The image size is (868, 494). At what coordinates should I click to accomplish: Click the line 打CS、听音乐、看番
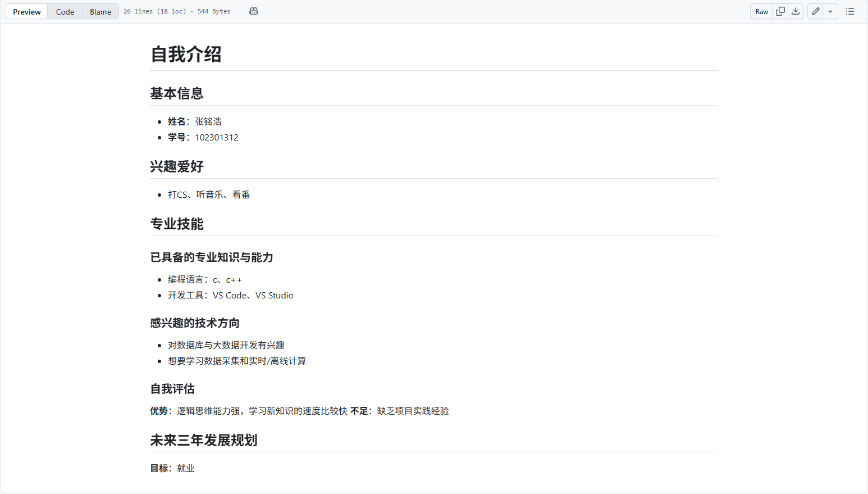209,194
